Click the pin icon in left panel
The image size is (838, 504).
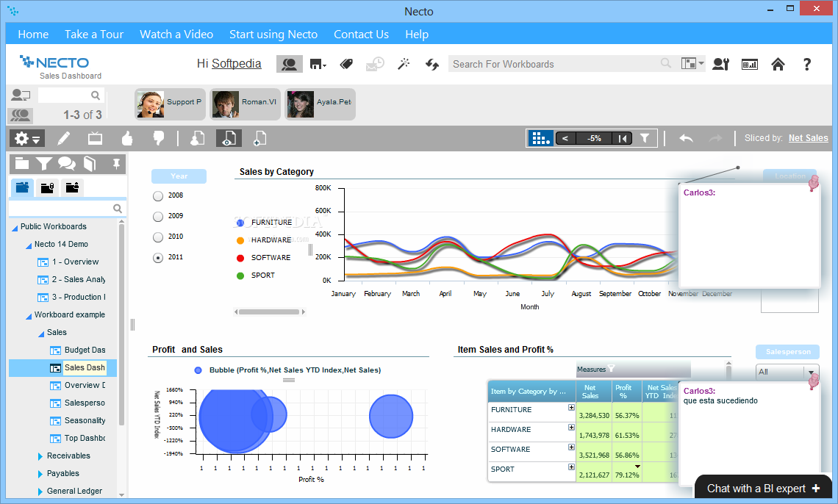116,164
